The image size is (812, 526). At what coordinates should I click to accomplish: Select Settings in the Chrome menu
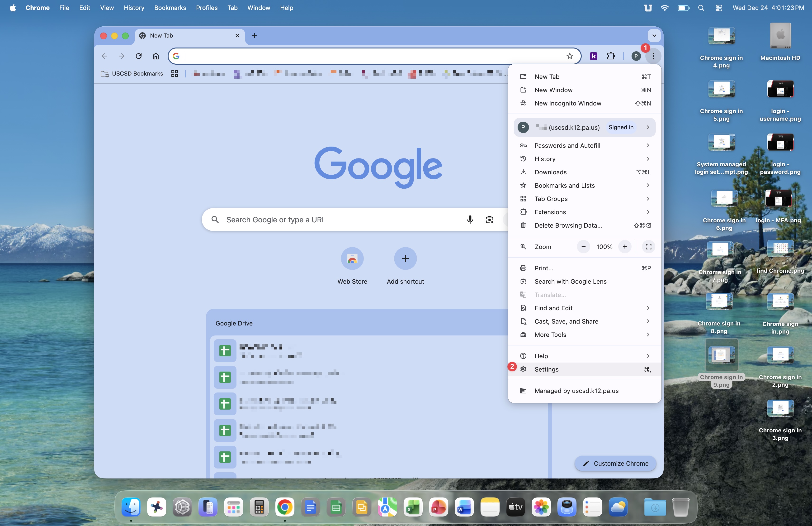coord(546,369)
